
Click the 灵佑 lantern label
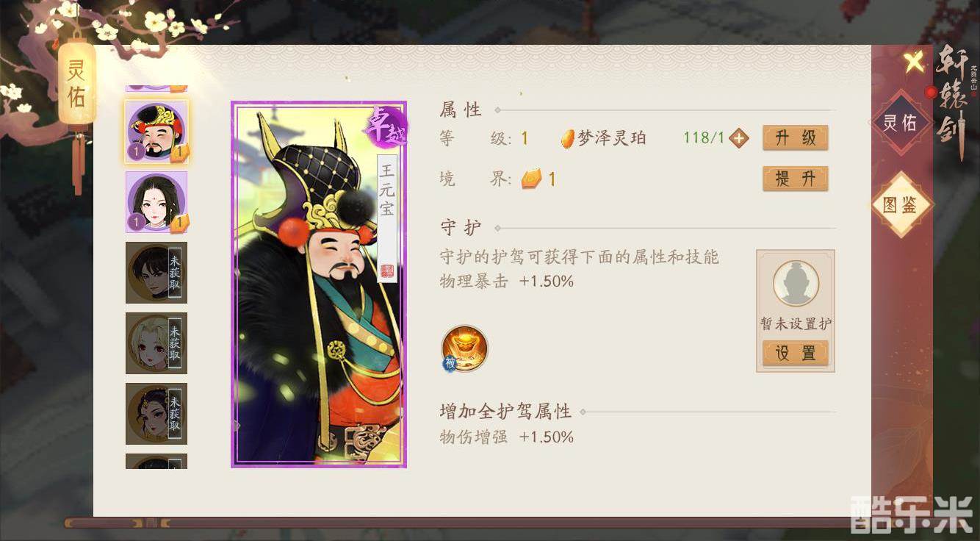click(x=76, y=83)
